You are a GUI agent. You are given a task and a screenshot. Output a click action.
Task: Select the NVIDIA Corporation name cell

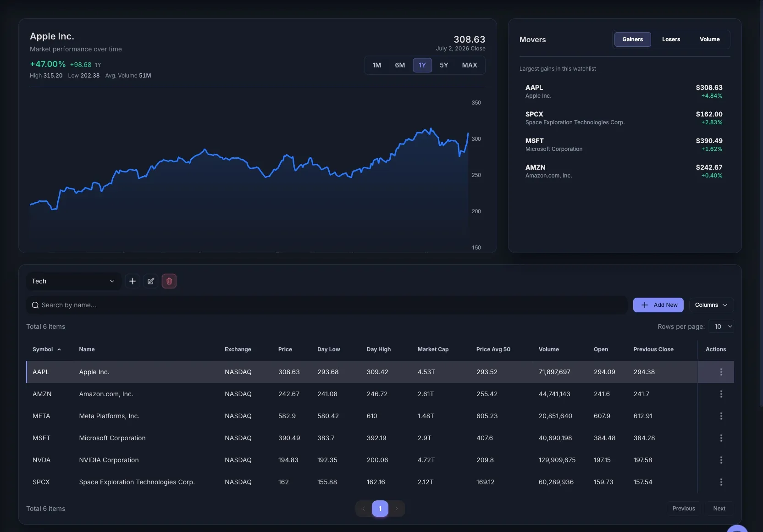tap(109, 460)
